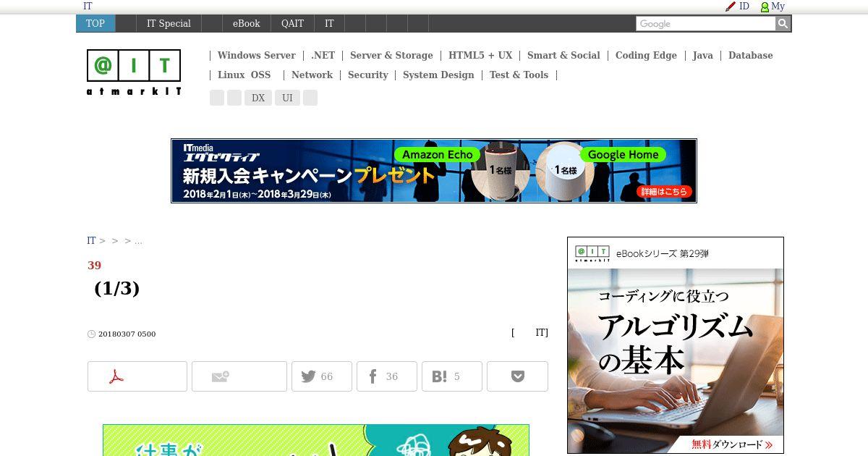Click the My page link
The height and width of the screenshot is (456, 868).
pos(778,7)
